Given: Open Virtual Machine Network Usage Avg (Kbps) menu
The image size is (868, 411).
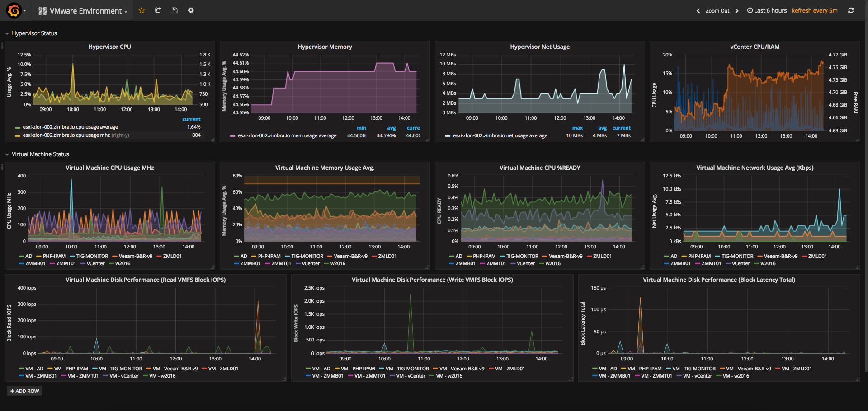Looking at the screenshot, I should 755,168.
